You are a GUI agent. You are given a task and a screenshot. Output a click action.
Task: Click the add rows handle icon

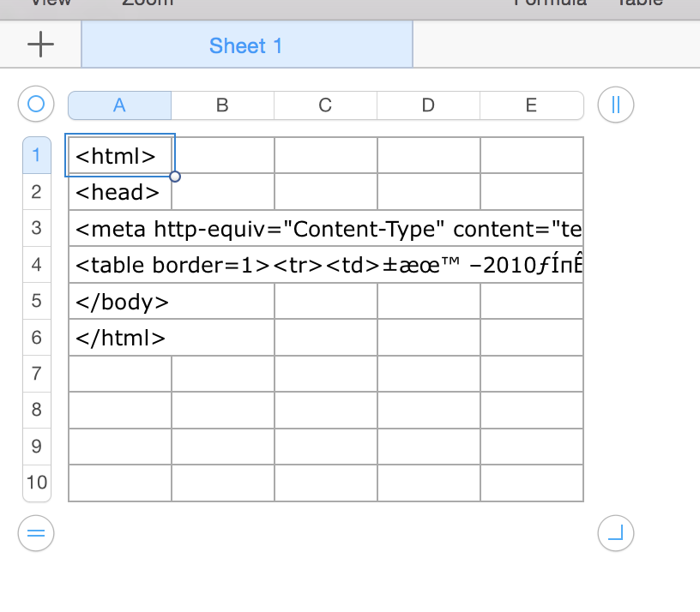click(36, 533)
